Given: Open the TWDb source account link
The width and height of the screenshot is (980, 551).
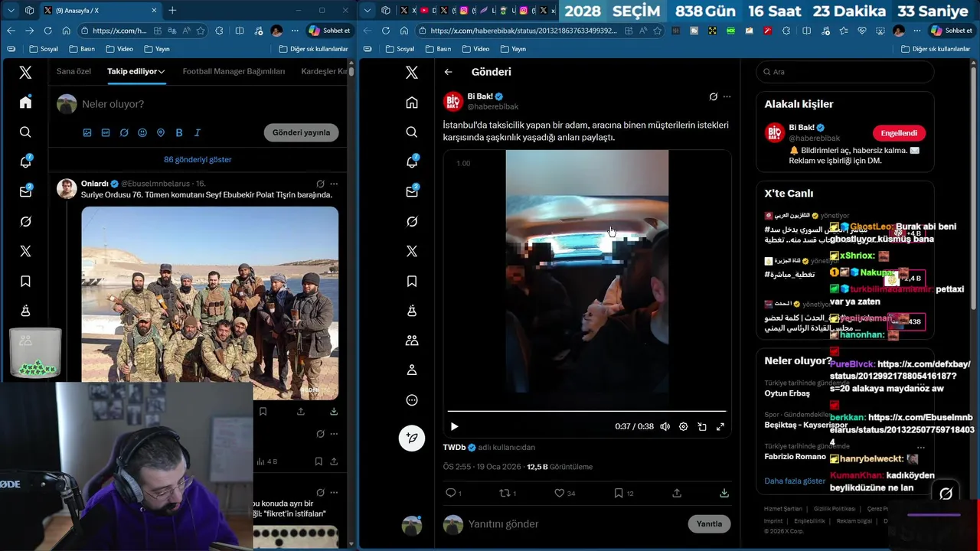Looking at the screenshot, I should [456, 448].
